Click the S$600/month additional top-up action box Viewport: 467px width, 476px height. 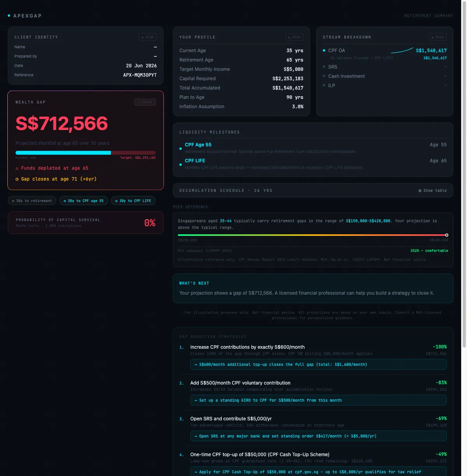[318, 365]
